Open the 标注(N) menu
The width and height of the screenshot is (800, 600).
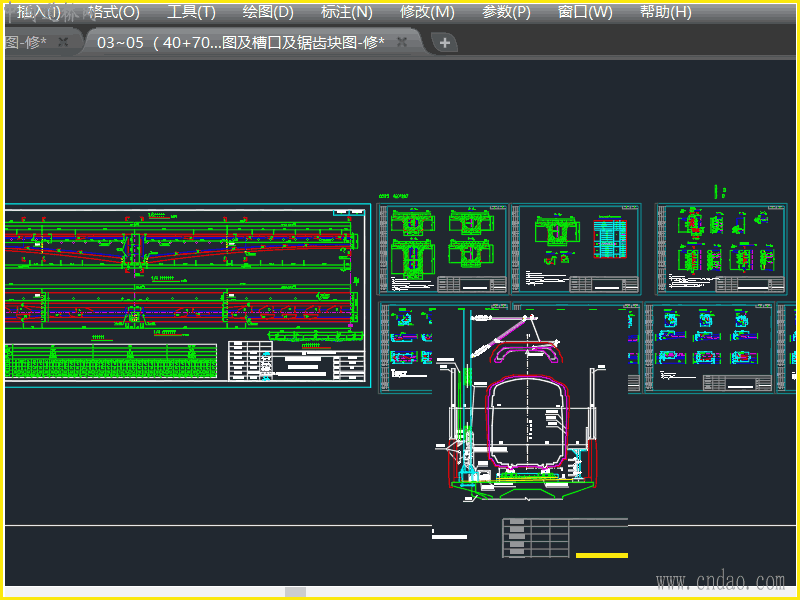(x=346, y=12)
